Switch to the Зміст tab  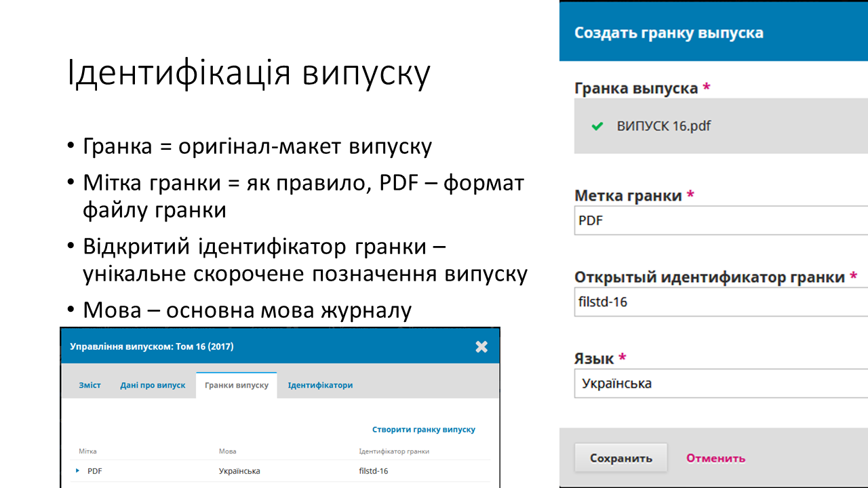pos(90,385)
